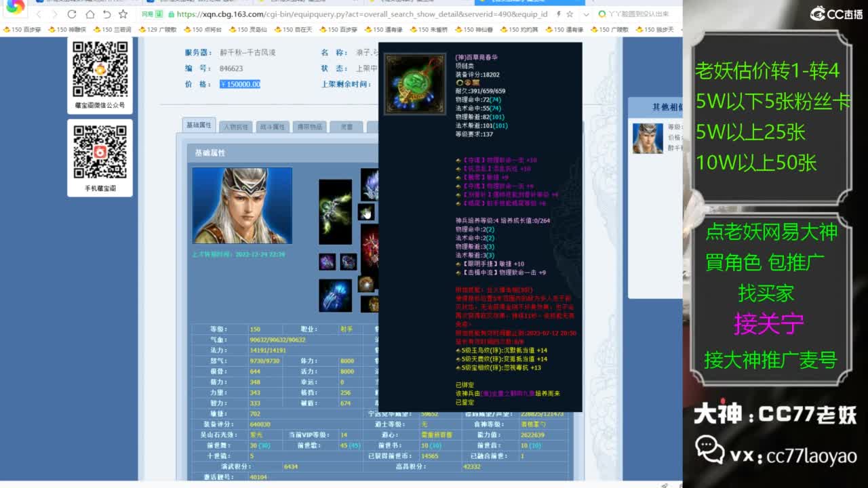The width and height of the screenshot is (868, 488).
Task: Click the 其他相似 panel header
Action: [655, 107]
